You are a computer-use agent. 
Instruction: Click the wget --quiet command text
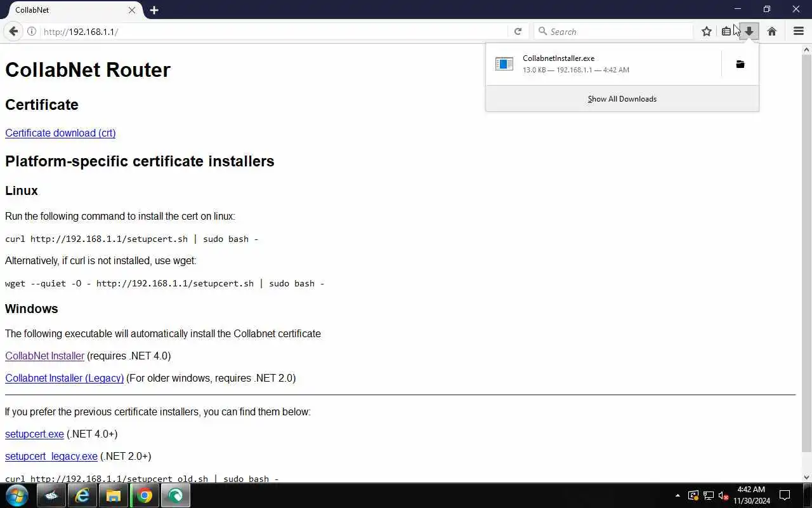(165, 283)
